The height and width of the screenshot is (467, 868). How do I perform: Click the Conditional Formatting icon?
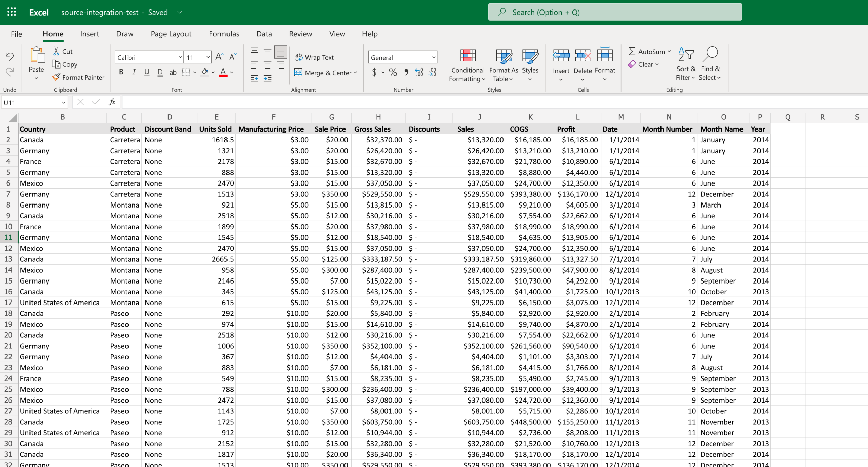pyautogui.click(x=468, y=56)
